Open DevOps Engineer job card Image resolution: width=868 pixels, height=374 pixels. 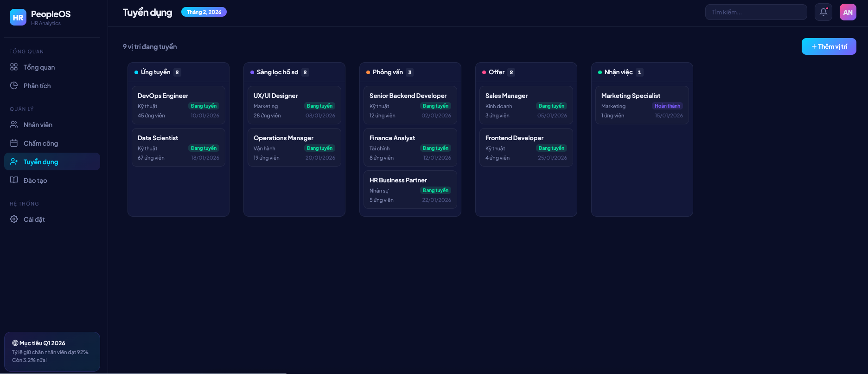[x=179, y=105]
